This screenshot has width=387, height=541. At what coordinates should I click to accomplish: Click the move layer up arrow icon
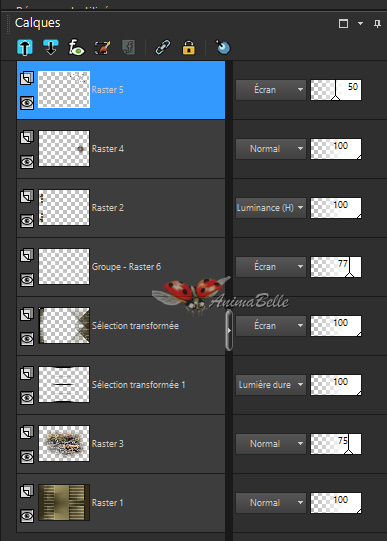click(x=25, y=47)
